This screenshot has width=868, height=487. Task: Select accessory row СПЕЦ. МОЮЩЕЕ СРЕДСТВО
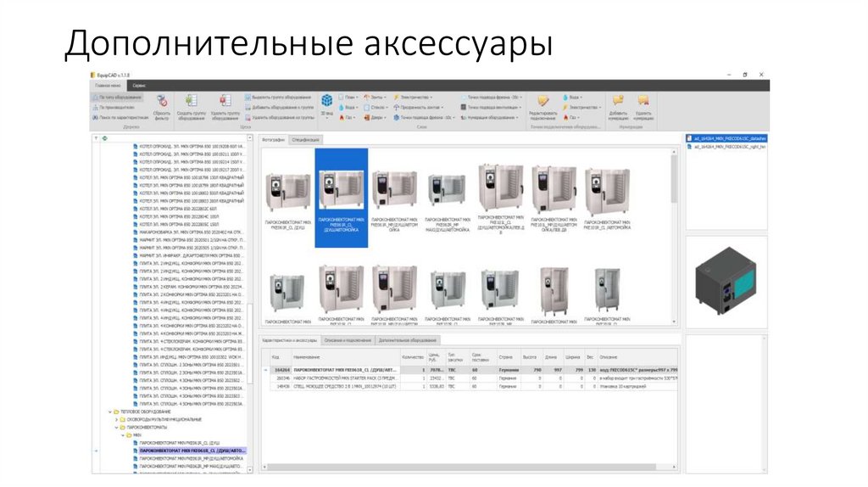pos(473,386)
